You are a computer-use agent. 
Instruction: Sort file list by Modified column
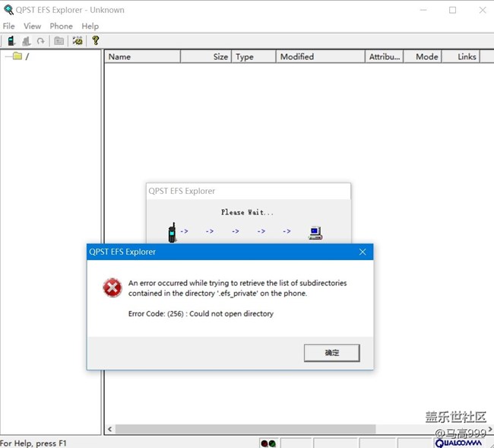click(319, 56)
